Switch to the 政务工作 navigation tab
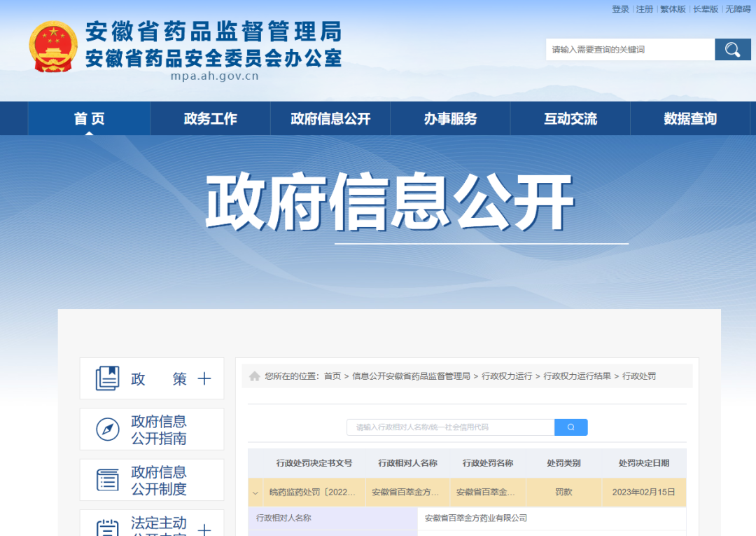 coord(209,118)
